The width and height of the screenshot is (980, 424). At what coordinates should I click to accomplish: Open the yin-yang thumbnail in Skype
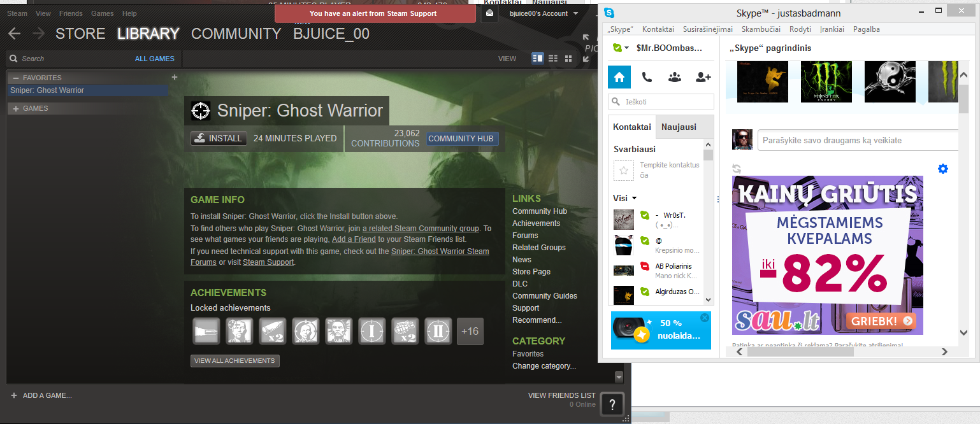890,81
